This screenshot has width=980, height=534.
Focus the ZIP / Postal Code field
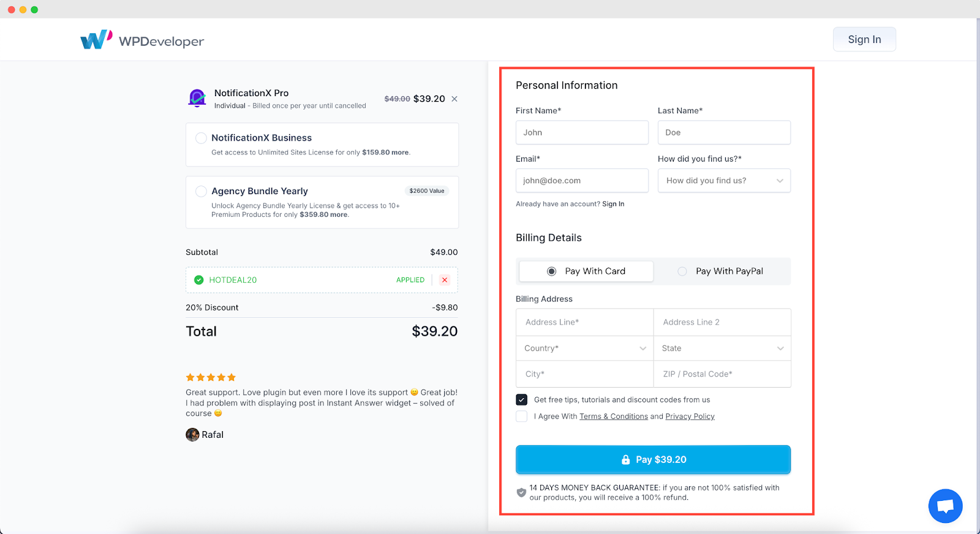[x=723, y=374]
